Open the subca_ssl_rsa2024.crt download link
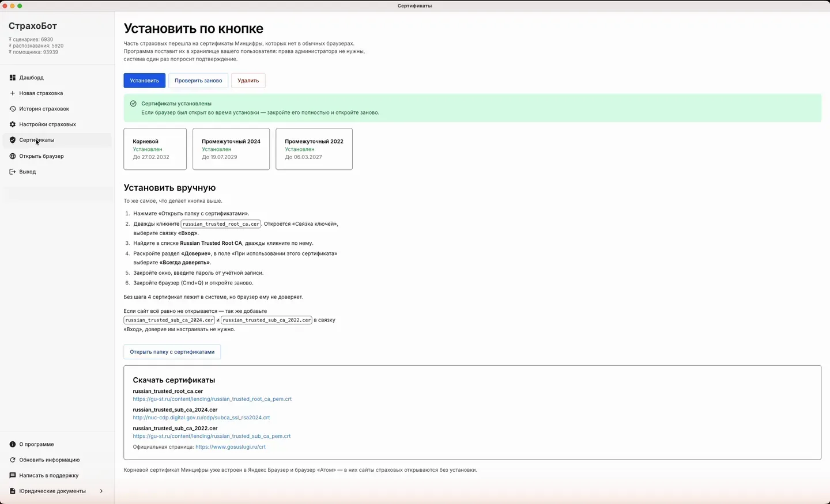Screen dimensions: 830x504 tap(201, 418)
